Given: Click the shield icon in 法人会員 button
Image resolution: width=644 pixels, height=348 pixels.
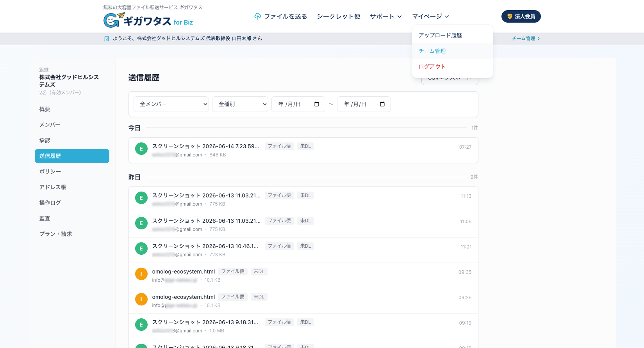Looking at the screenshot, I should pyautogui.click(x=510, y=16).
